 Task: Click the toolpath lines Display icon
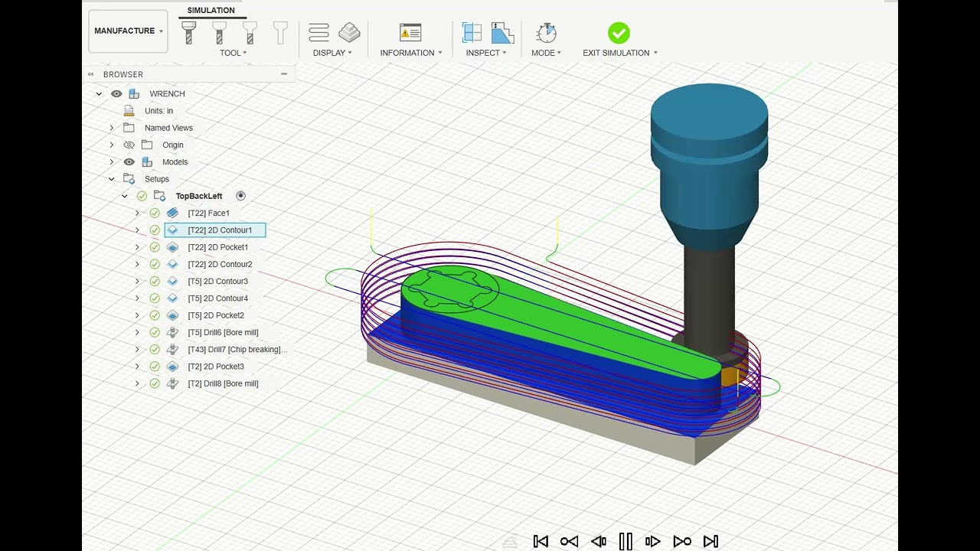tap(318, 32)
